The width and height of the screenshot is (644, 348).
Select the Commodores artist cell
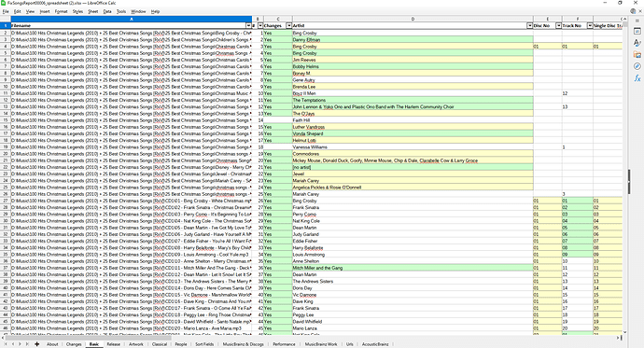[413, 154]
